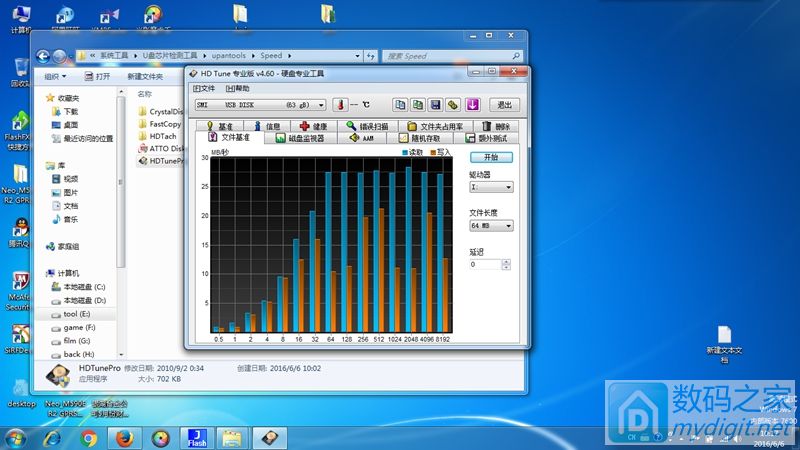Image resolution: width=800 pixels, height=450 pixels.
Task: Increase delay value with up stepper arrow
Action: pyautogui.click(x=506, y=262)
